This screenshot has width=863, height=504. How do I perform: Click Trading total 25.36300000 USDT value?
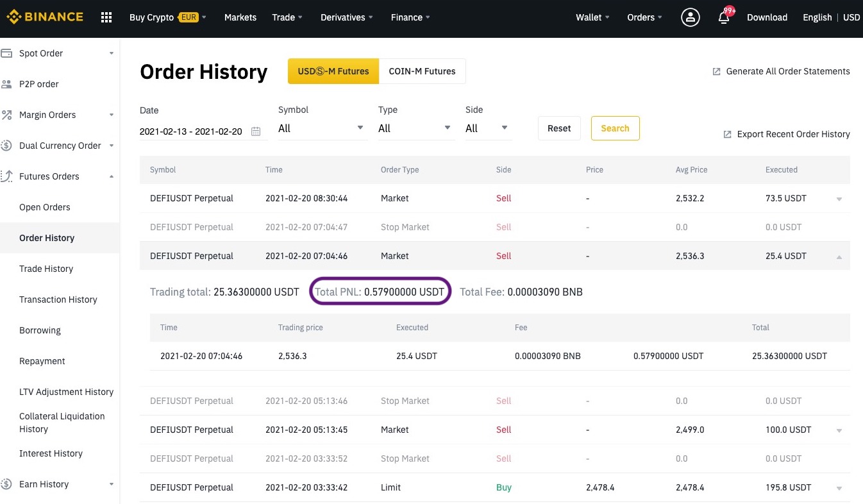[224, 292]
